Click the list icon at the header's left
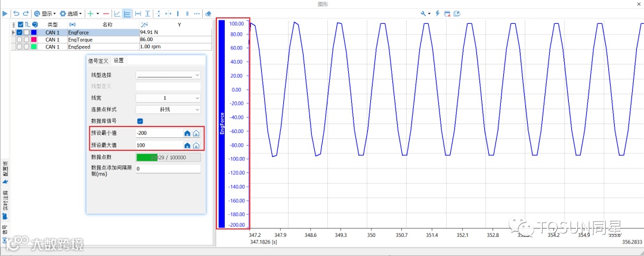This screenshot has height=256, width=644. pyautogui.click(x=14, y=24)
